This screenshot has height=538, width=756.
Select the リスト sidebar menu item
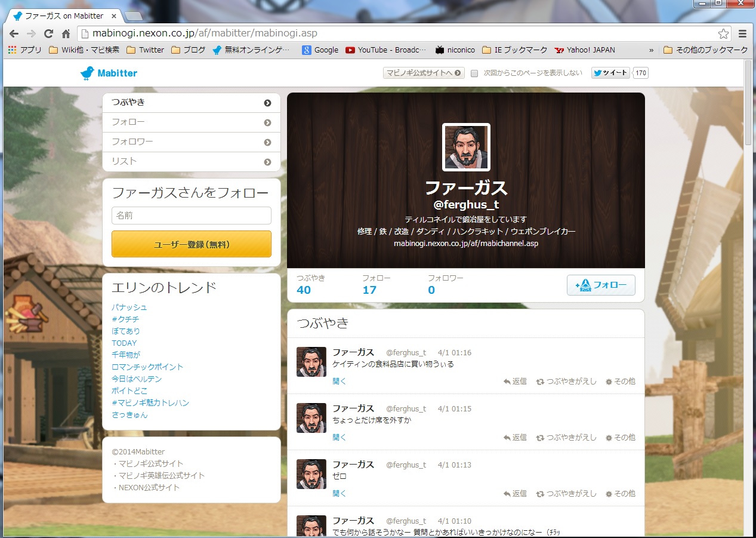[x=192, y=161]
